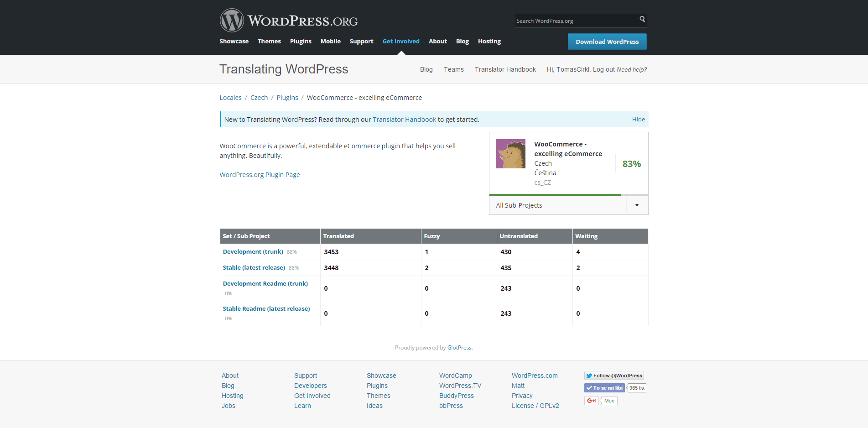Open Development (trunk) sub project
Image resolution: width=868 pixels, height=428 pixels.
(253, 251)
